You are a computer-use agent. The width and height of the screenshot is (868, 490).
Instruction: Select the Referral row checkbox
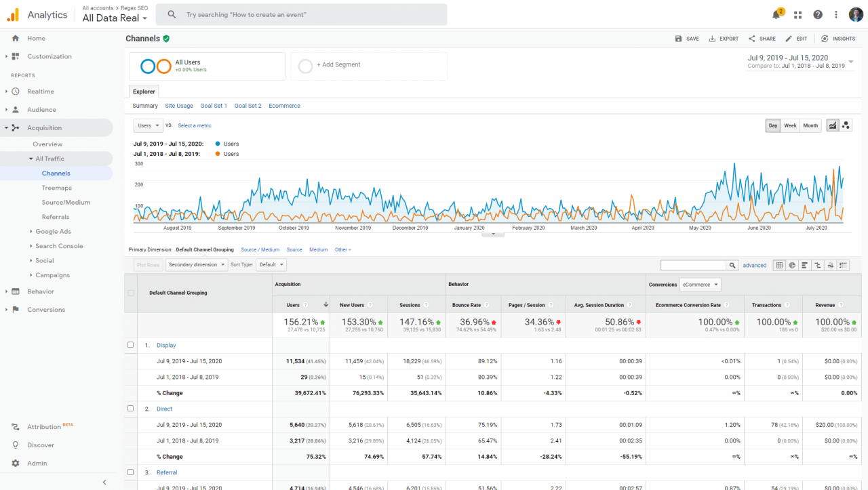click(x=131, y=472)
